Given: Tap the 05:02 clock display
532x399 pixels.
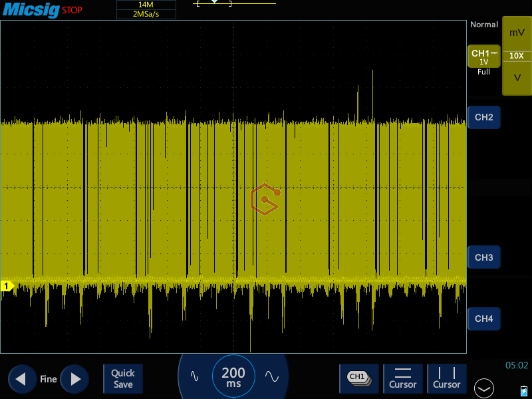Looking at the screenshot, I should [x=517, y=365].
